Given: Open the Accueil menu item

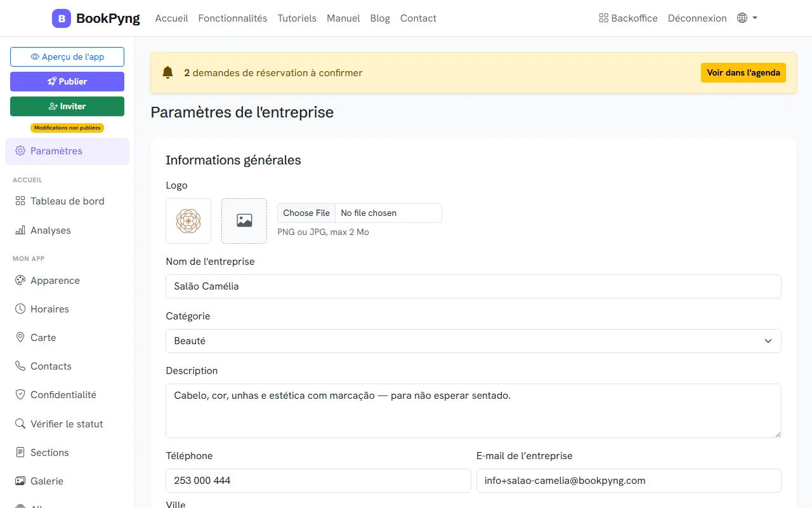Looking at the screenshot, I should (x=171, y=18).
